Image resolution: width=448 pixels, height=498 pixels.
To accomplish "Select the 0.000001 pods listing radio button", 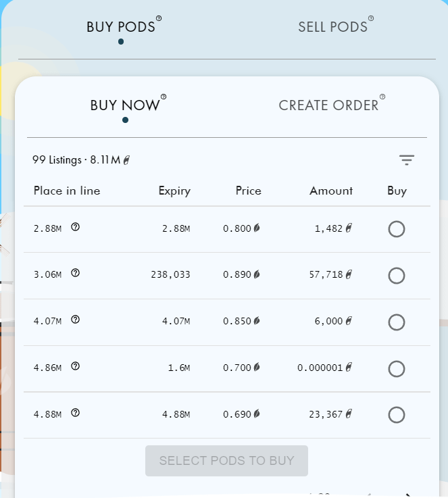I will 397,369.
